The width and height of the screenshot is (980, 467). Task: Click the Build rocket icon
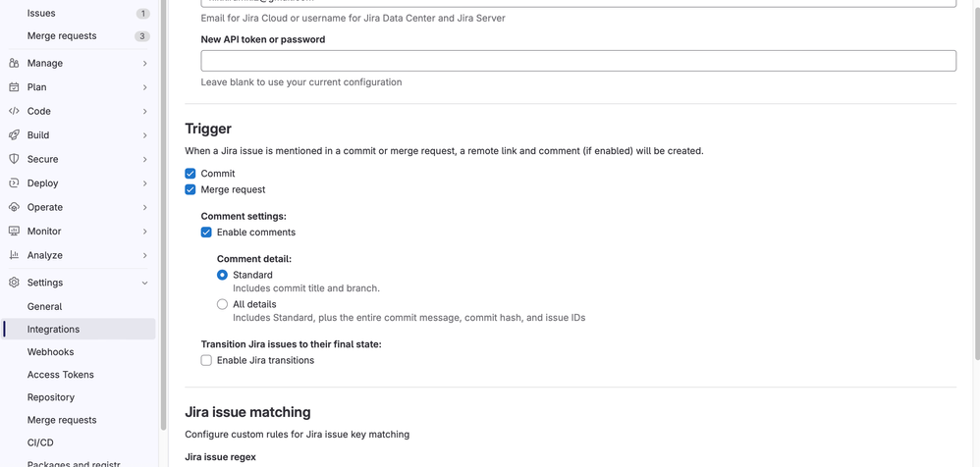coord(14,135)
